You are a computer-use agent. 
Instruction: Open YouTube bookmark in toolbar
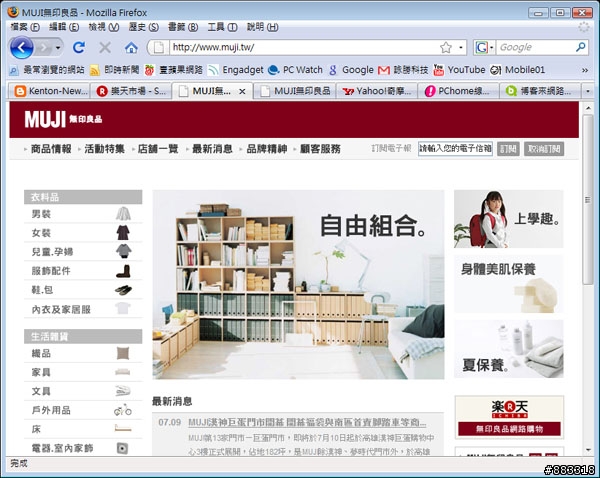tap(460, 70)
